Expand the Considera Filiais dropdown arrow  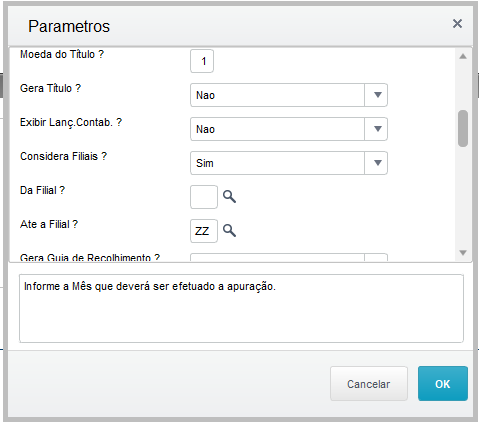tap(376, 163)
